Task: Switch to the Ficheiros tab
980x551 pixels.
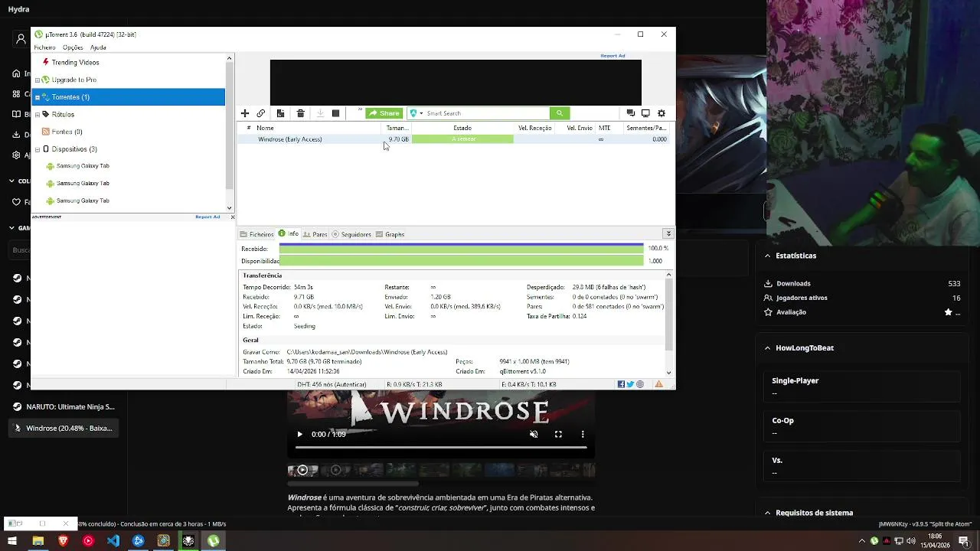Action: (x=256, y=234)
